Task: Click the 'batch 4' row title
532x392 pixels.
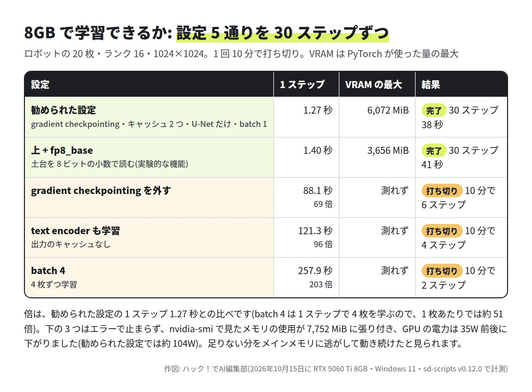Action: (x=48, y=270)
